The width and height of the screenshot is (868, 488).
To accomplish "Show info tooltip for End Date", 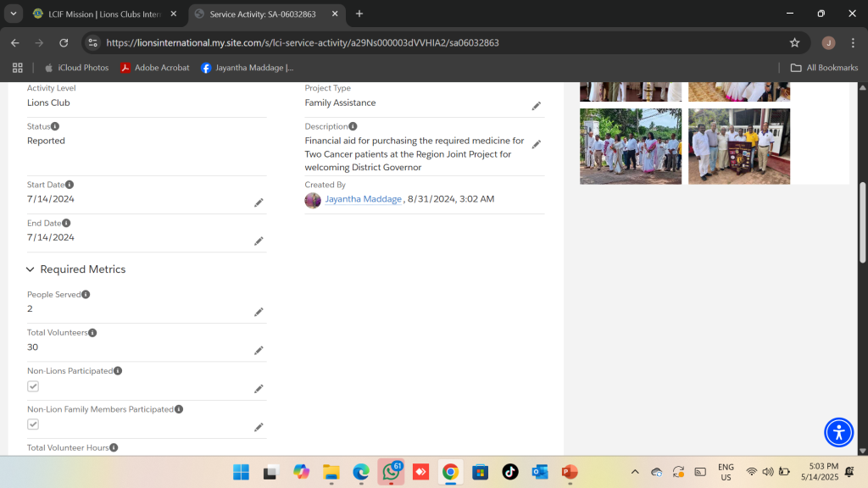I will point(66,223).
